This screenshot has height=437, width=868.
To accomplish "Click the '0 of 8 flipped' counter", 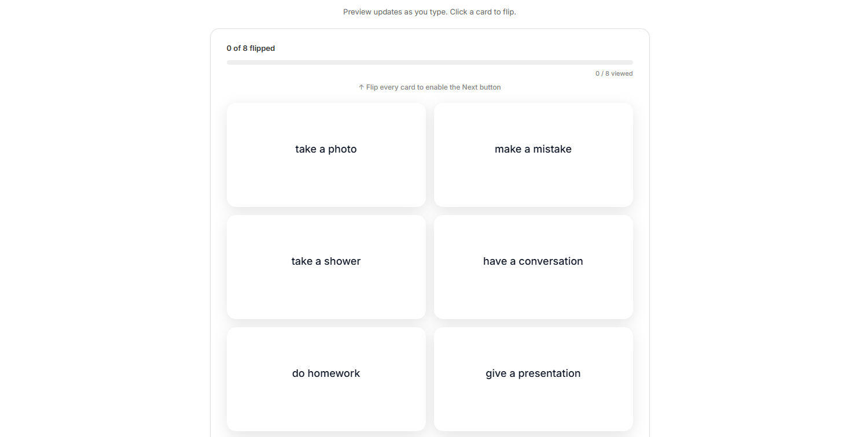I will click(251, 49).
